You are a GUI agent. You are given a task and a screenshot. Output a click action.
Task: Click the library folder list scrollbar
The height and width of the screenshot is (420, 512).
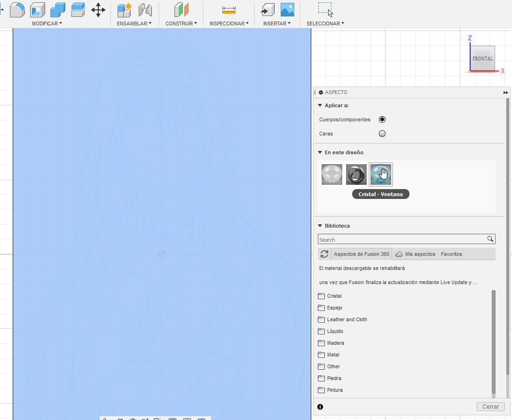(493, 342)
